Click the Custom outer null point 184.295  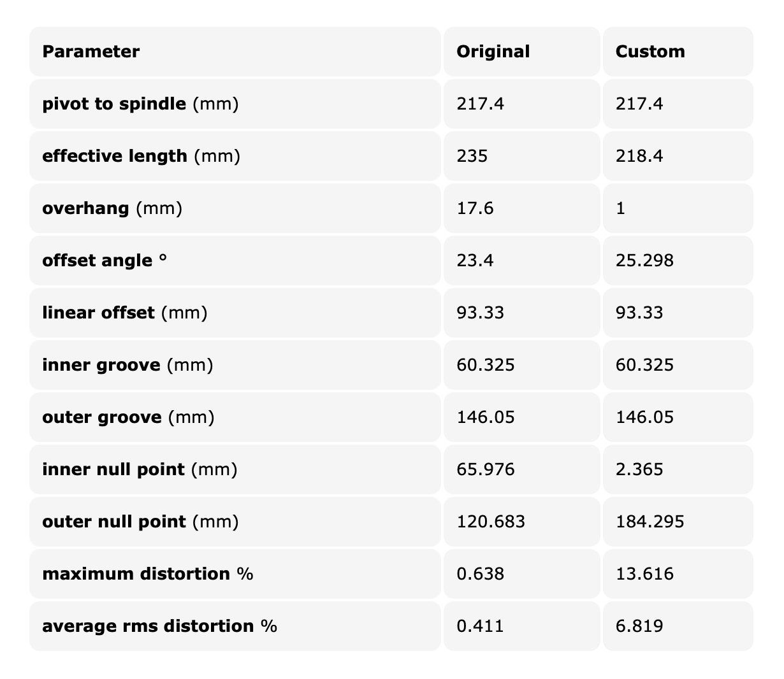click(650, 522)
